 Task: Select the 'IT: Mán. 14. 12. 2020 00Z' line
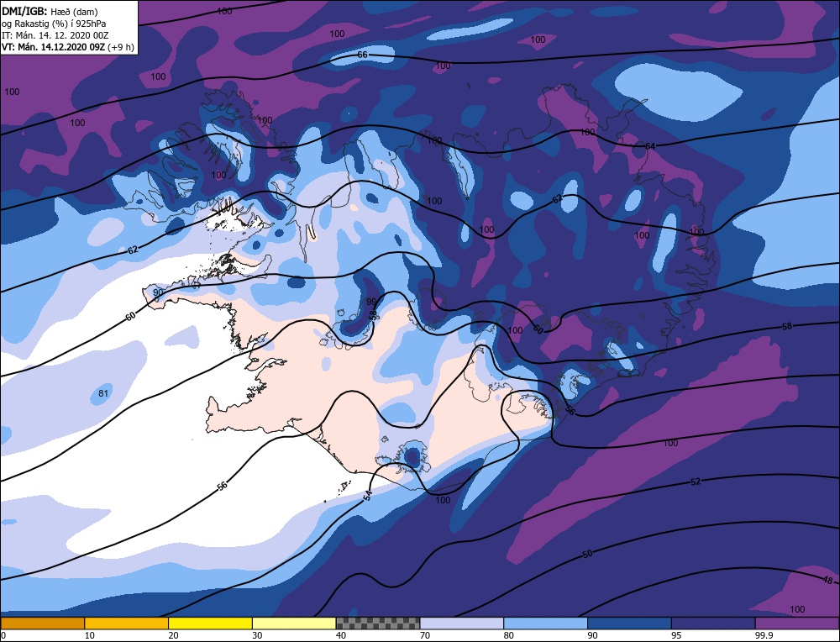click(55, 35)
